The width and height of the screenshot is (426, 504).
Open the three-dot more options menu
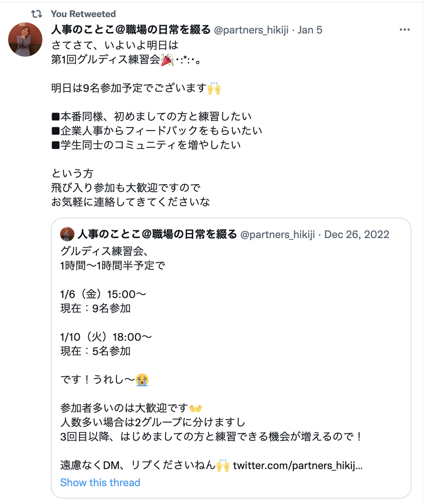[404, 30]
